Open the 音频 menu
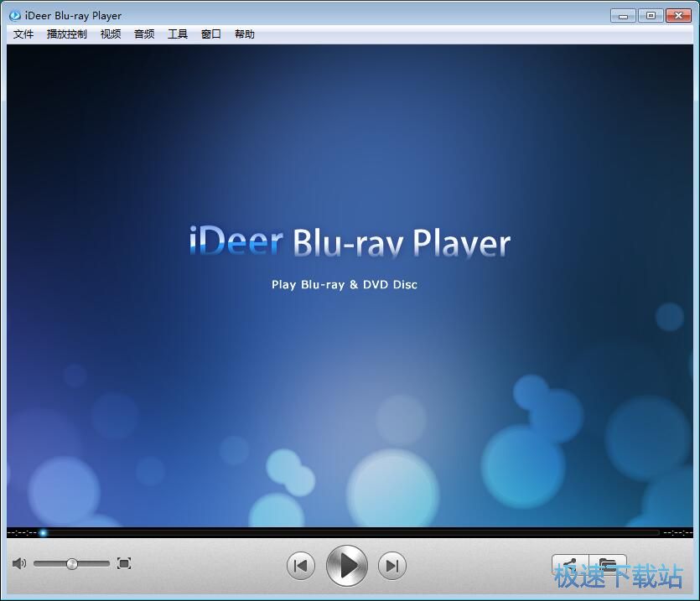700x601 pixels. (144, 34)
